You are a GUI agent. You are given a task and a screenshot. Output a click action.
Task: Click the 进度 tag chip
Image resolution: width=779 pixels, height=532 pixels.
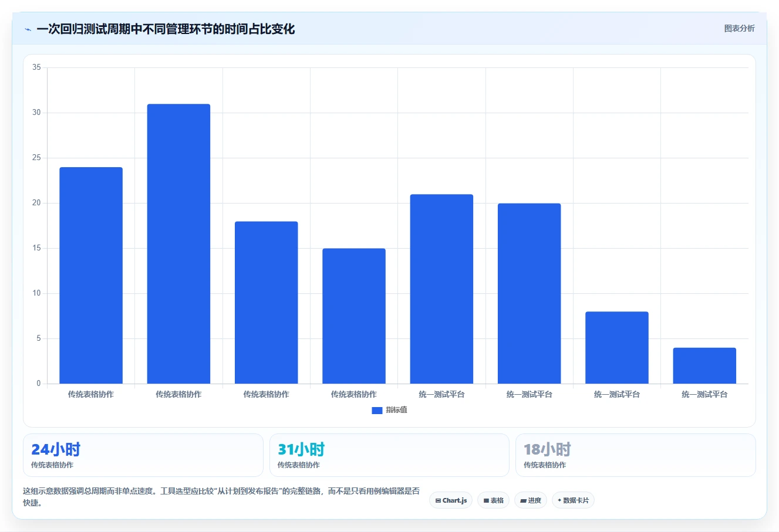point(531,500)
